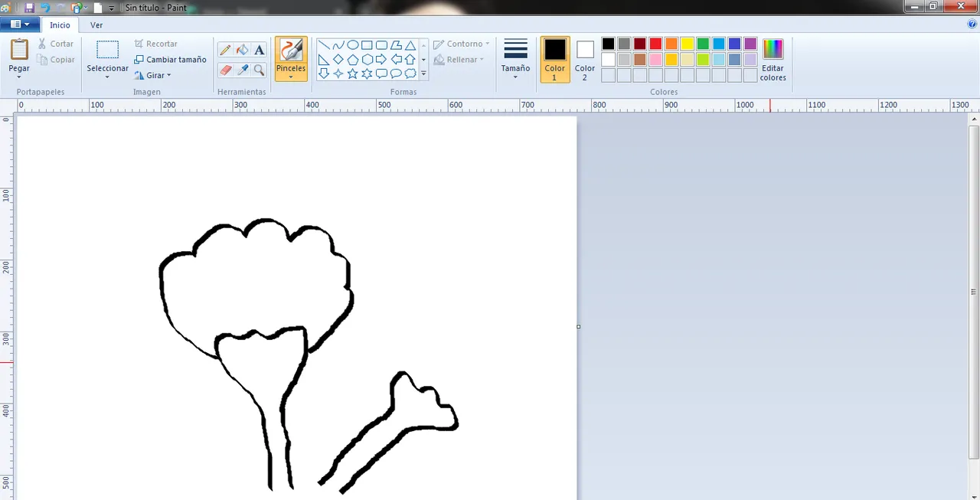
Task: Choose the Right triangle shape
Action: click(x=324, y=60)
